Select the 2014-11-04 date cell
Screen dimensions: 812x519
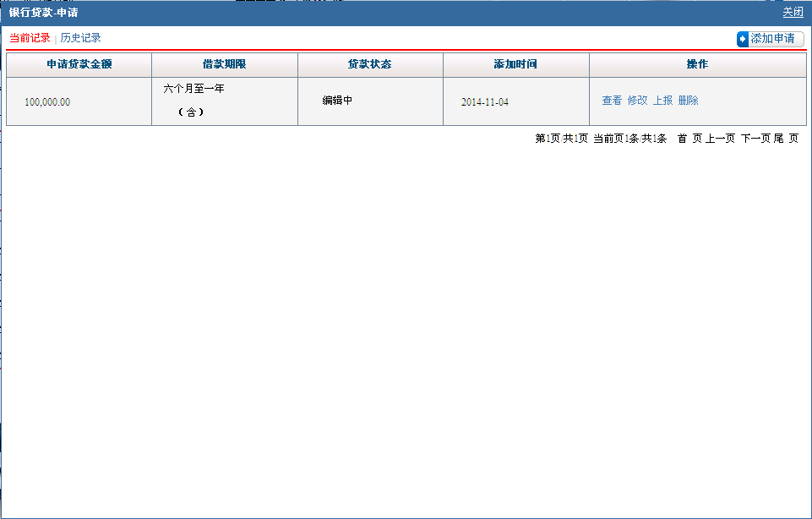click(515, 101)
